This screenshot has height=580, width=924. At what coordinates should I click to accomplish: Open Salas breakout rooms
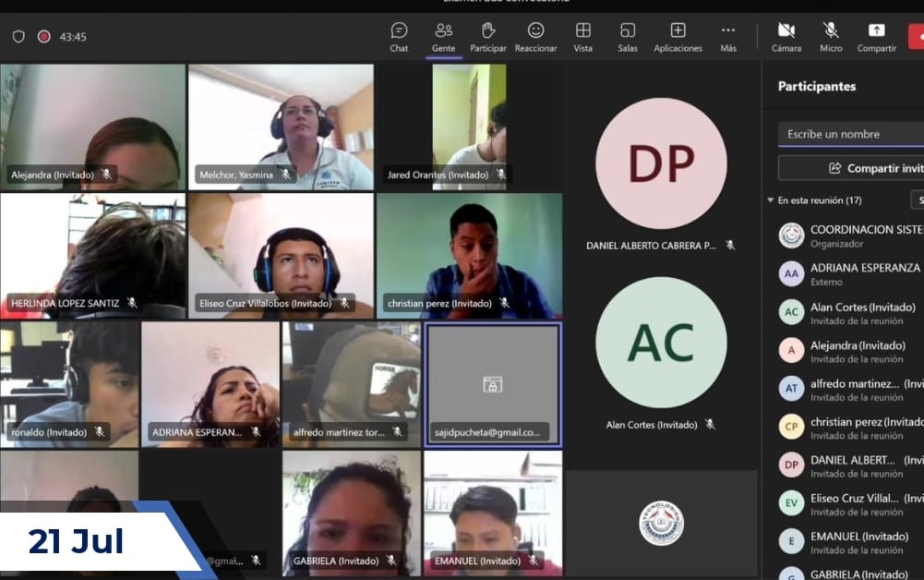coord(628,37)
